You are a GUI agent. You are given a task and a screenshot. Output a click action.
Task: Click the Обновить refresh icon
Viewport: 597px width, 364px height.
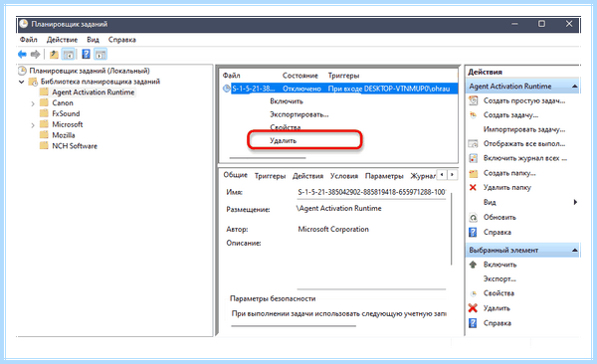[473, 218]
